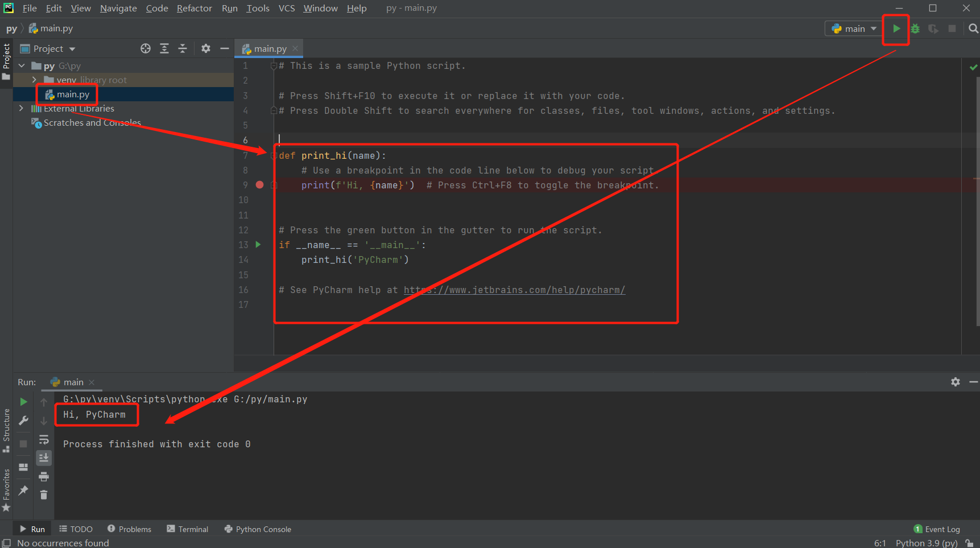The image size is (980, 548).
Task: Rerun main in Run tool window
Action: 23,402
